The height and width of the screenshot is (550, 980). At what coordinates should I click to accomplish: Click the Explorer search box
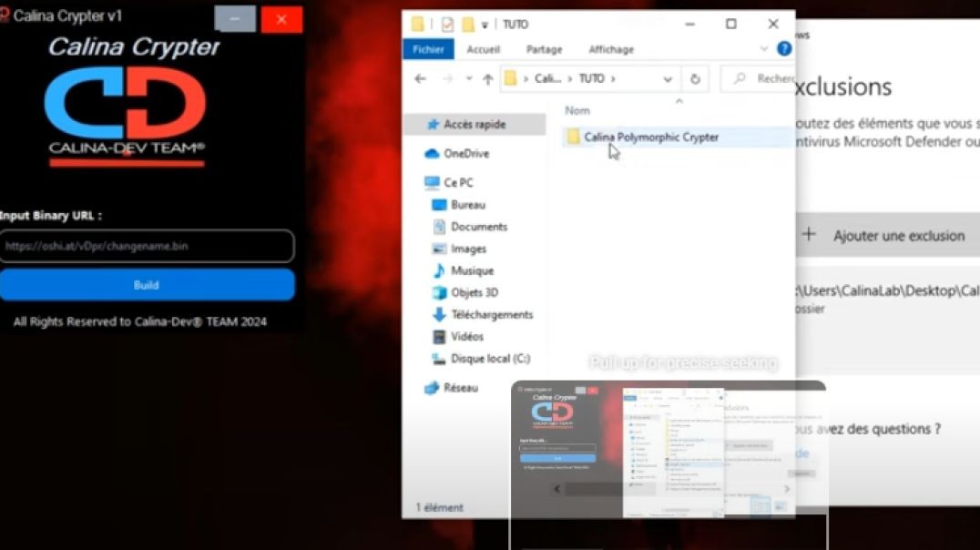pos(758,78)
